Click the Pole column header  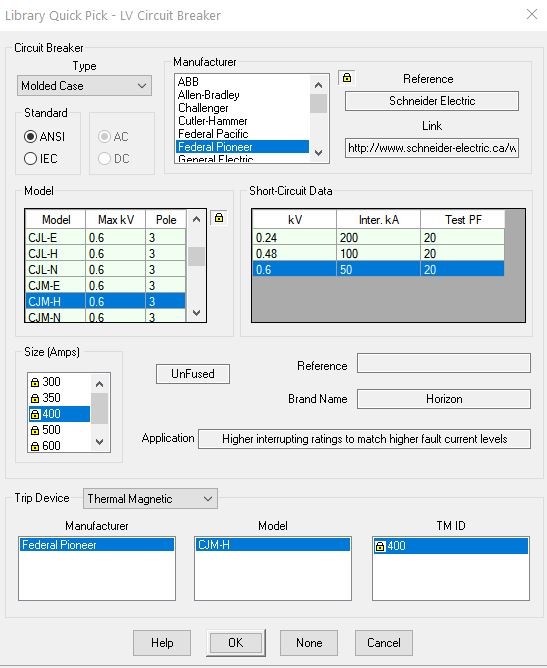[166, 220]
